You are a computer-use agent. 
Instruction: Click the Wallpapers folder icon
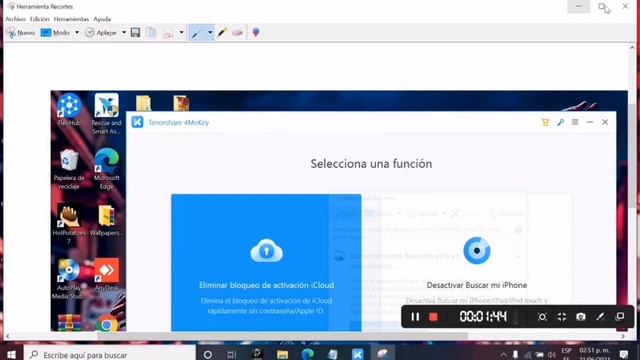106,220
